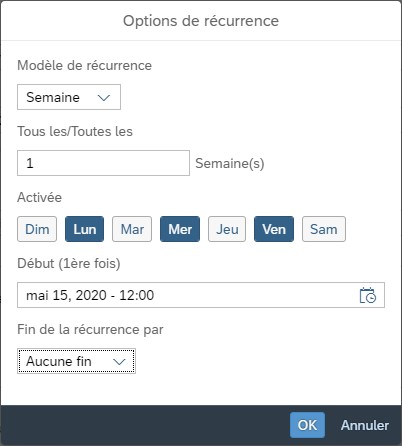Enable the Dim day toggle

tap(37, 229)
